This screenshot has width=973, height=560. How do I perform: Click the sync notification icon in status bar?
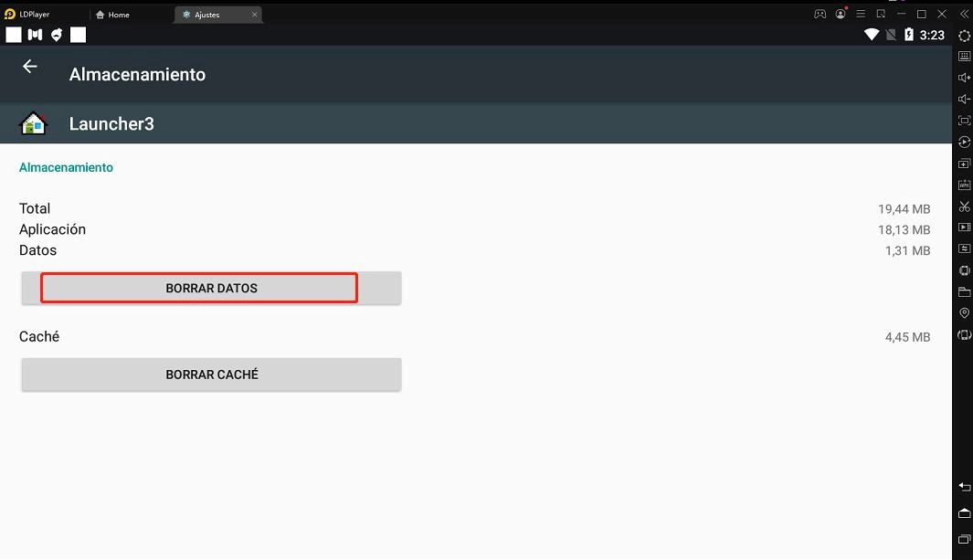click(x=57, y=35)
